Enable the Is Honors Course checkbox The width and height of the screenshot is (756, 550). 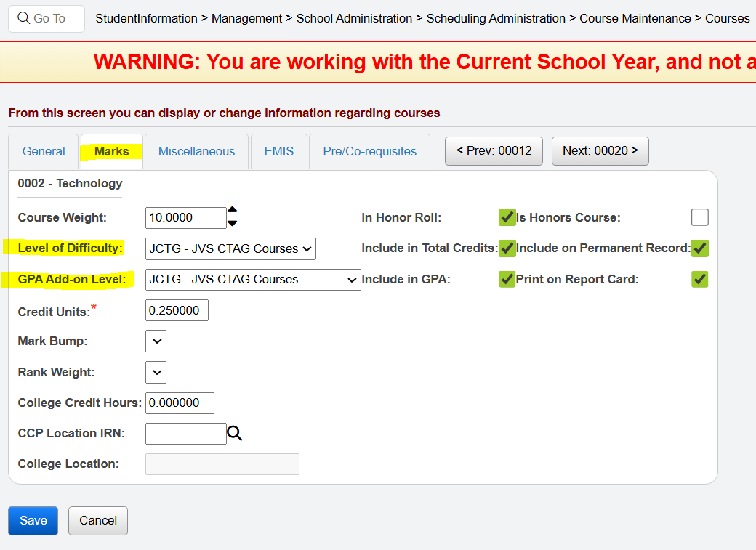pos(699,217)
